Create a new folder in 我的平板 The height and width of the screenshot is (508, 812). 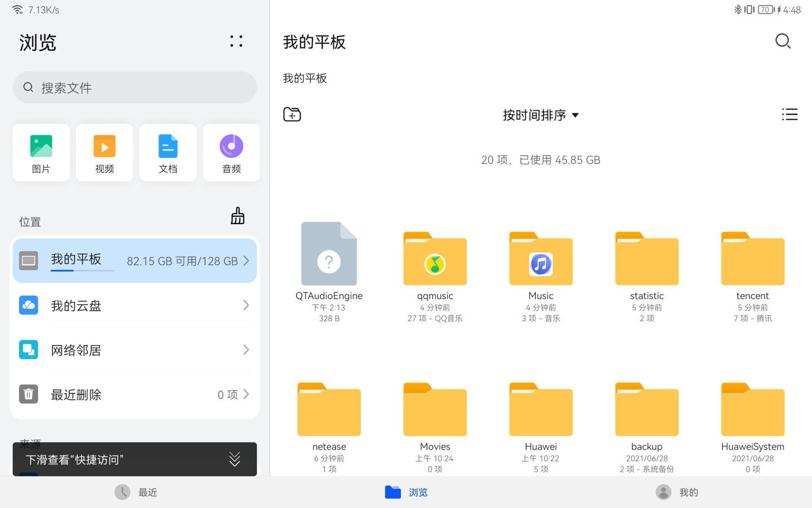click(x=292, y=114)
